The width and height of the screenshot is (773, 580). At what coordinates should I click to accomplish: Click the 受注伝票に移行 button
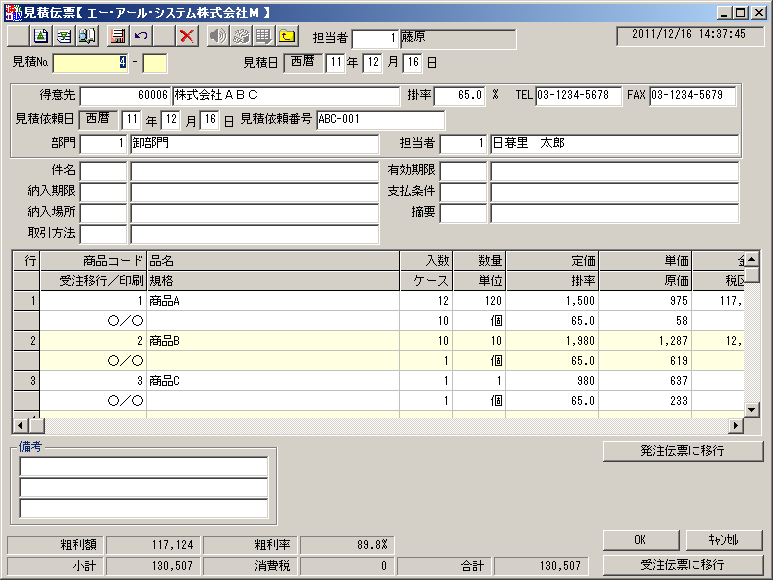(x=683, y=565)
